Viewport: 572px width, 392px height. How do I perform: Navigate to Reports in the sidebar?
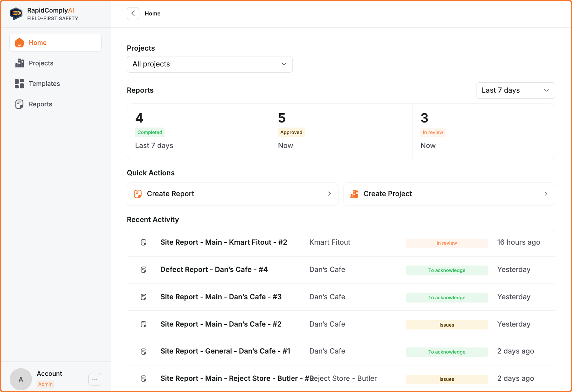[x=56, y=104]
